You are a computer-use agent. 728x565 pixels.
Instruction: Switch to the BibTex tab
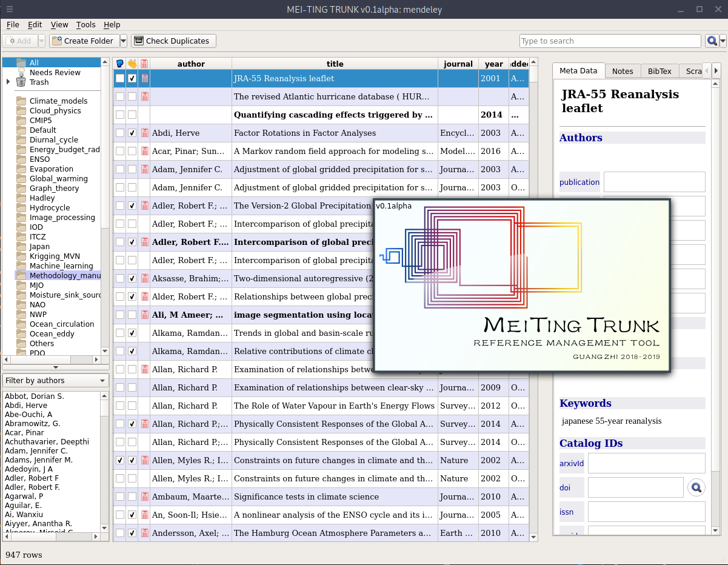660,71
